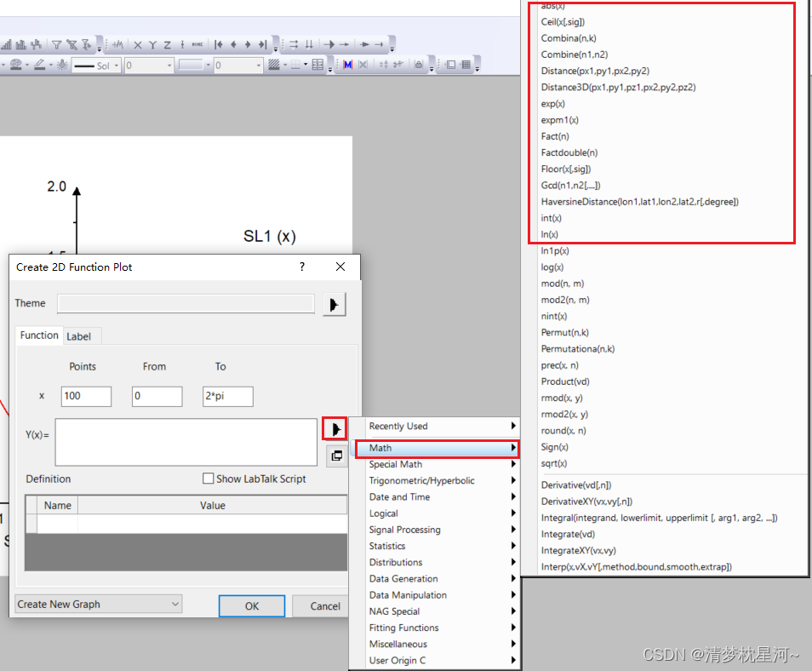Viewport: 812px width, 671px height.
Task: Open the Create New Graph dropdown
Action: 99,605
